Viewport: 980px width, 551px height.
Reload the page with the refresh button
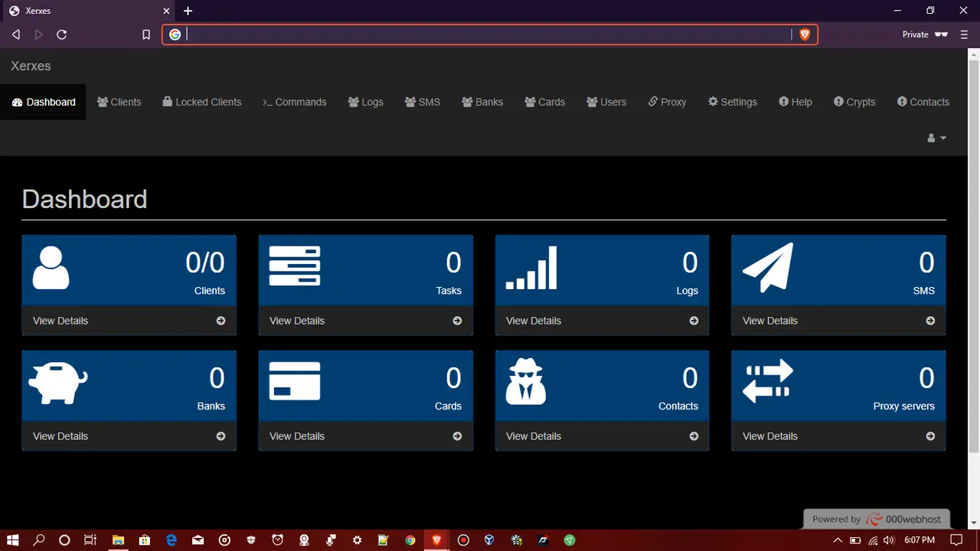coord(62,34)
